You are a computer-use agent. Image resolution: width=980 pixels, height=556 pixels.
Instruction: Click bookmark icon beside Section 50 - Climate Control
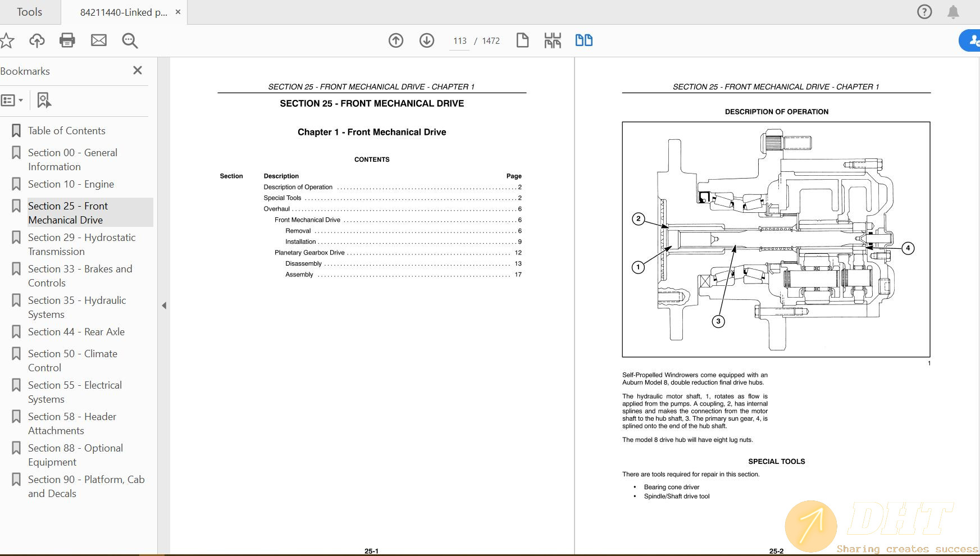pyautogui.click(x=16, y=354)
